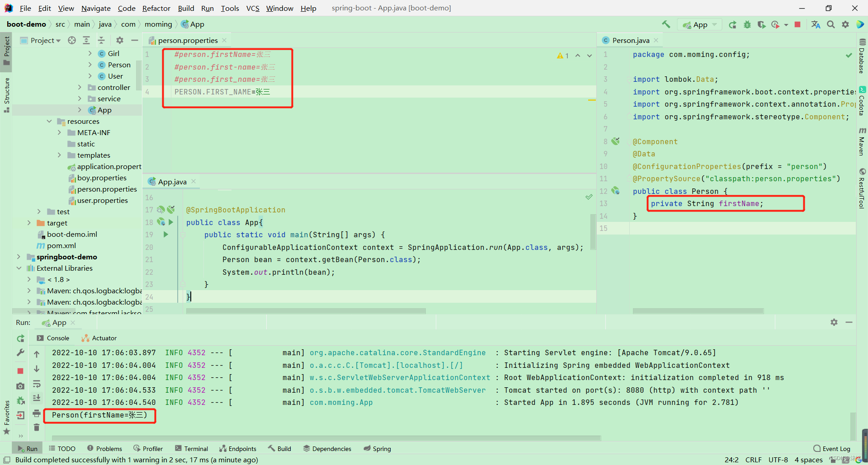Open the Maven tool window on right sidebar
The image size is (868, 465).
863,140
